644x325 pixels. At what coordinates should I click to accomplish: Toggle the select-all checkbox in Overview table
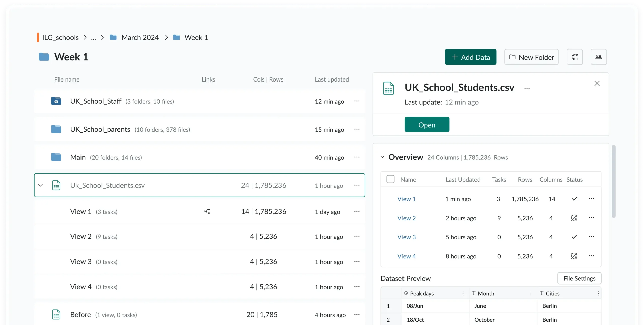[x=390, y=179]
